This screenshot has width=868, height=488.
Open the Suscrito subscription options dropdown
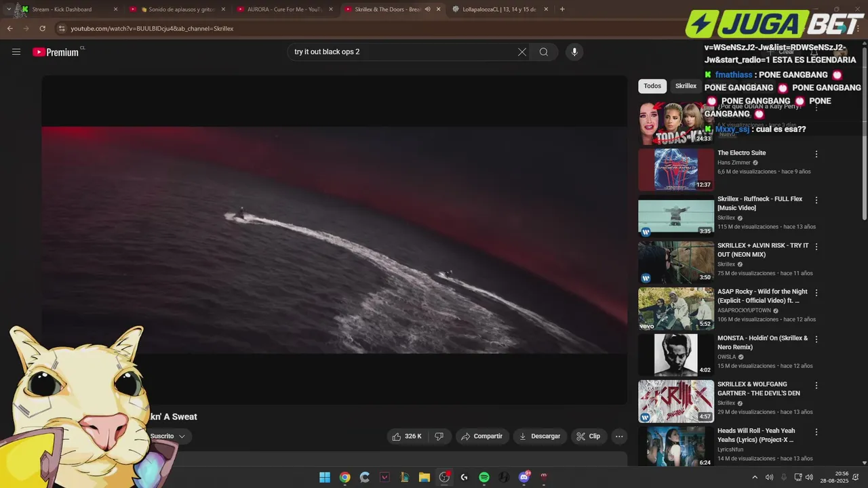[x=167, y=436]
